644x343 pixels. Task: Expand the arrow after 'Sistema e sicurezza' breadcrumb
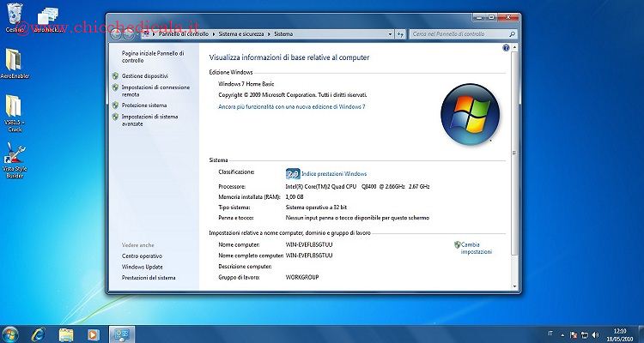click(x=270, y=33)
